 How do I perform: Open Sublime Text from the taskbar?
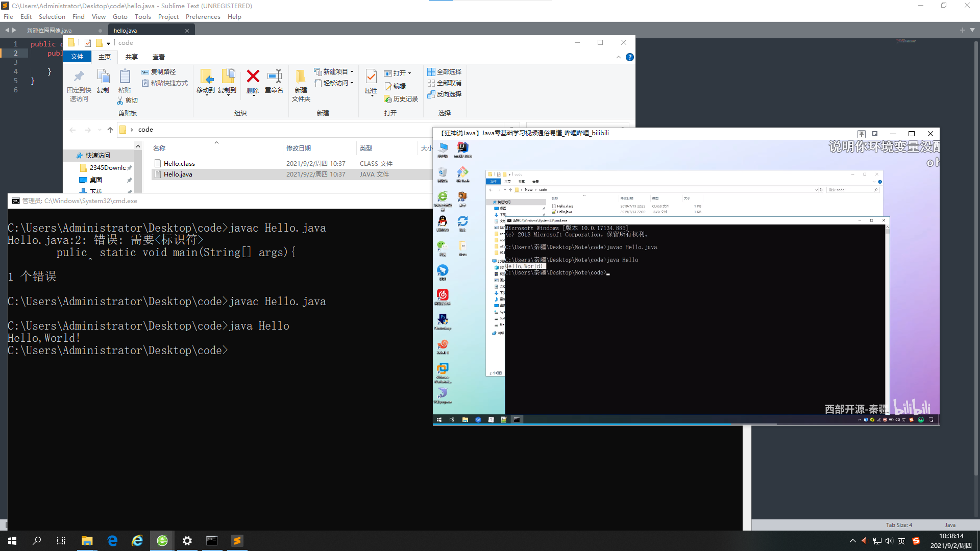pyautogui.click(x=237, y=541)
